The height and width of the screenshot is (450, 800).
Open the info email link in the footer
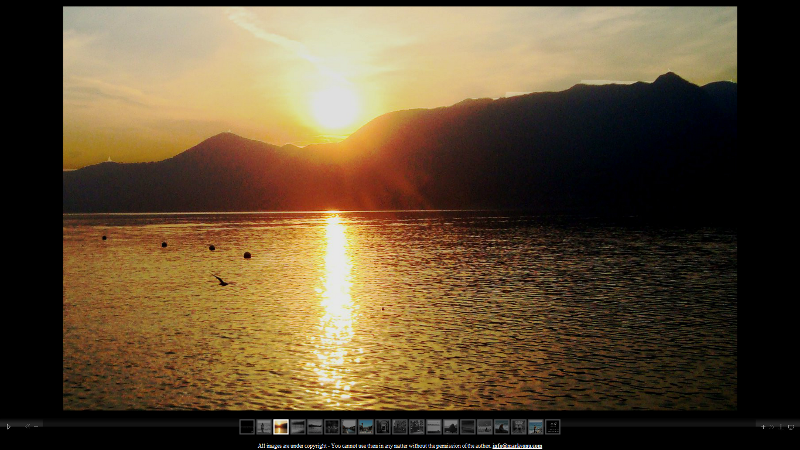coord(517,446)
